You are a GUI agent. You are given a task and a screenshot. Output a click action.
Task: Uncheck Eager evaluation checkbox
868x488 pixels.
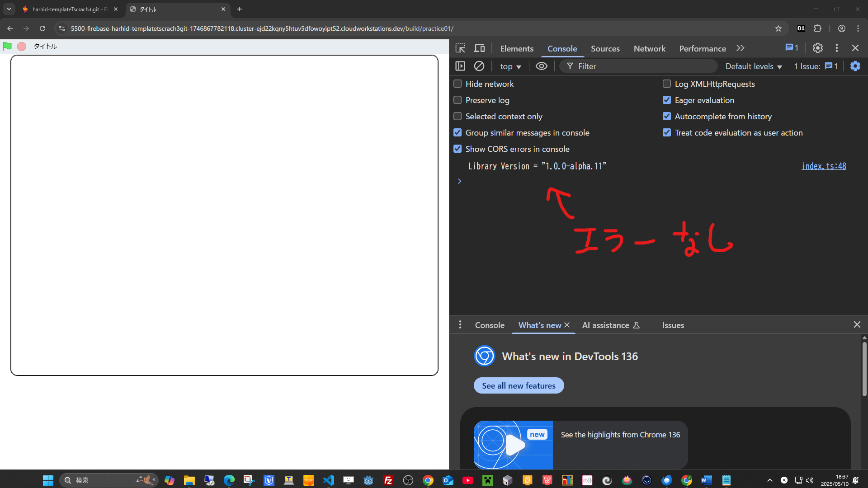click(666, 100)
